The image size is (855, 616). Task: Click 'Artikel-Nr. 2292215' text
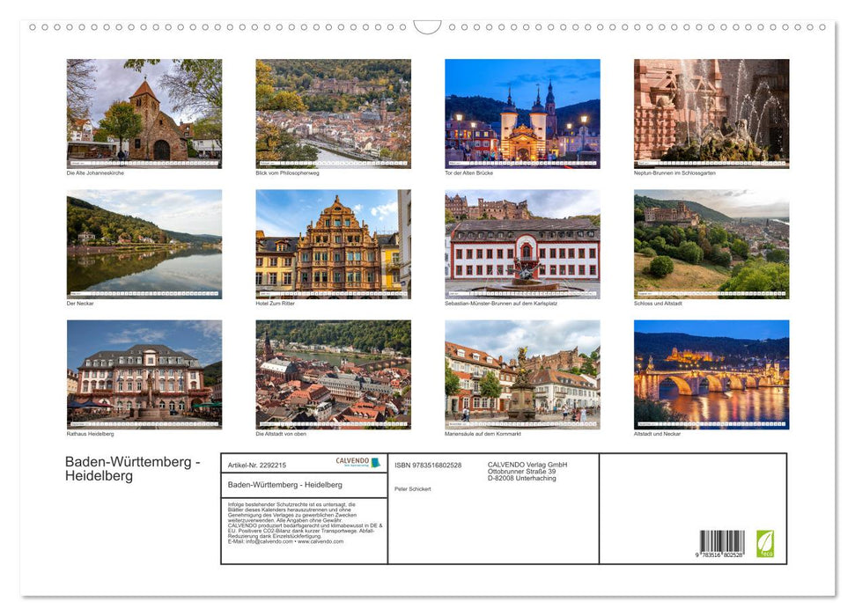(x=257, y=465)
